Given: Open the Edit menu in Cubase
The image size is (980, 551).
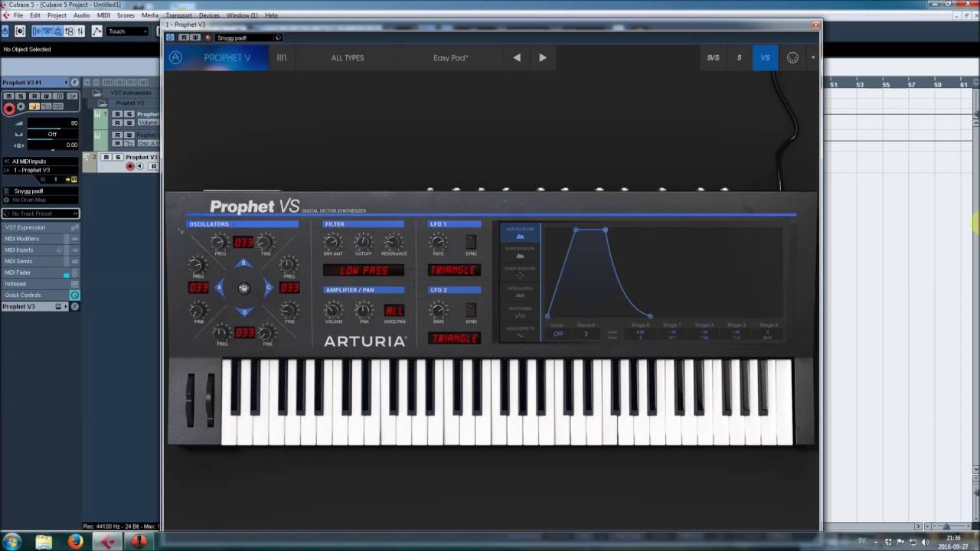Looking at the screenshot, I should click(x=35, y=15).
